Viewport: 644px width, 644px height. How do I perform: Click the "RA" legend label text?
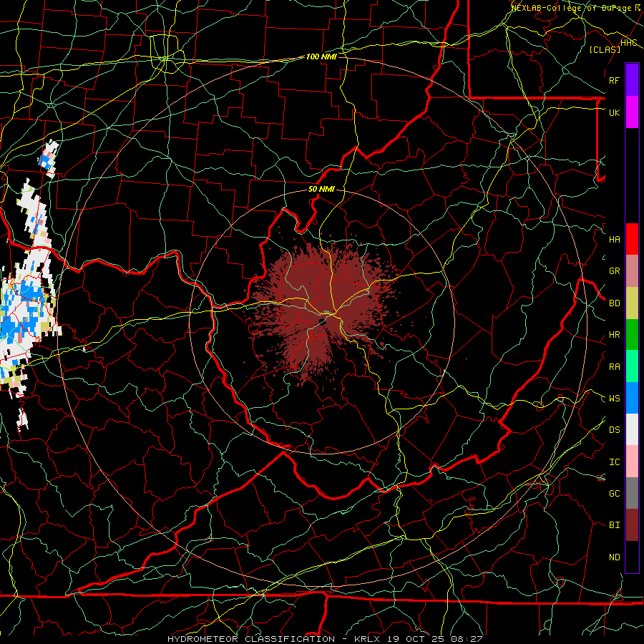(615, 366)
